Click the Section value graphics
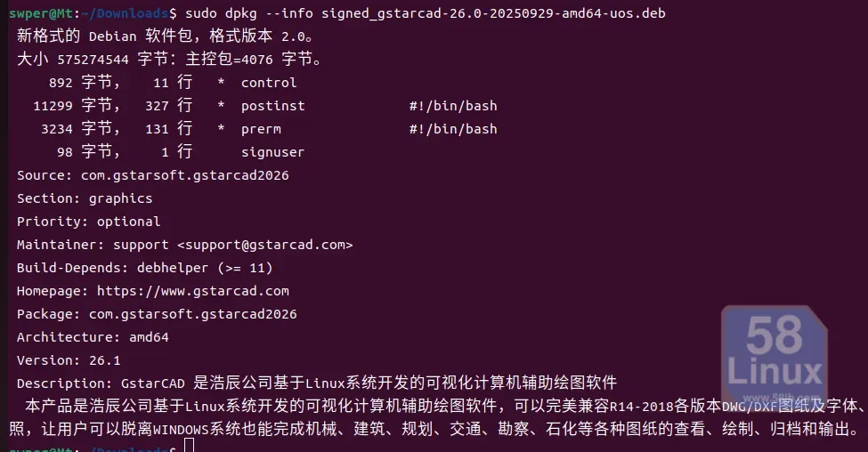The height and width of the screenshot is (452, 868). point(120,198)
